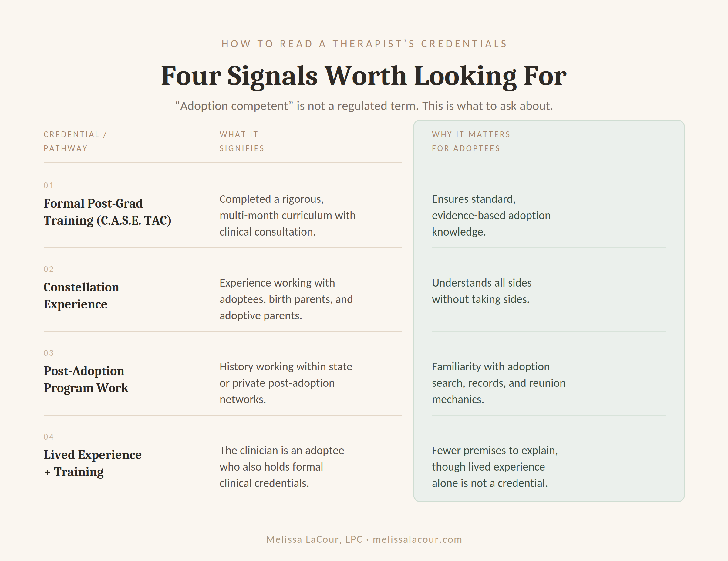Select the 'Post-Adoption Program Work' heading
This screenshot has width=728, height=561.
point(86,379)
